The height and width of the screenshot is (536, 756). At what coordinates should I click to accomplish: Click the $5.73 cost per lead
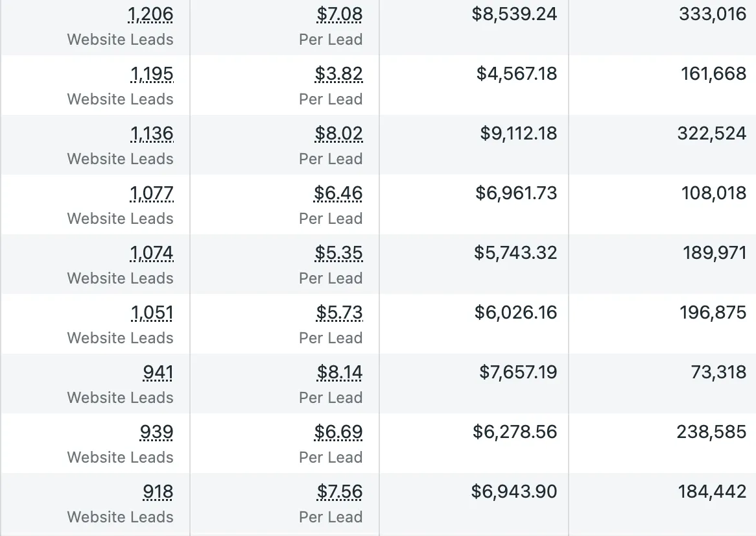point(340,313)
